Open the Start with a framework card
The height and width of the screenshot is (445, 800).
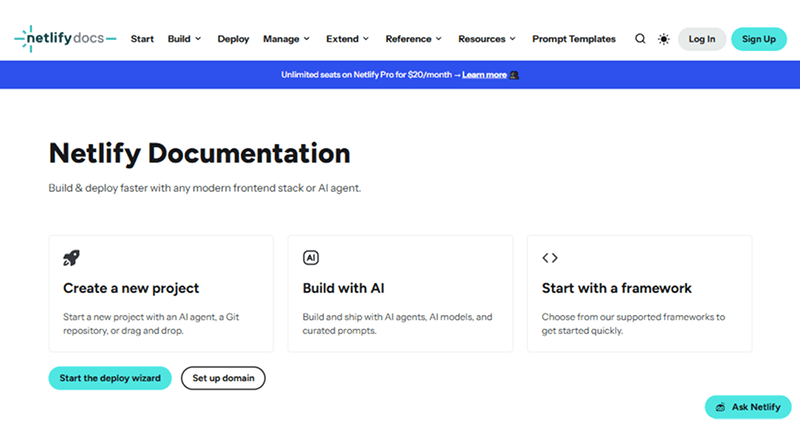tap(640, 293)
